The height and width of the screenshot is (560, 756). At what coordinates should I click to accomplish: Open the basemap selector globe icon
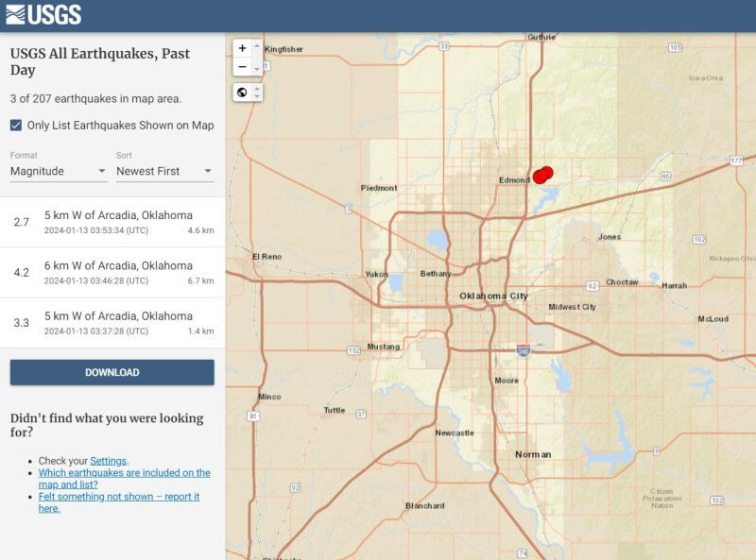coord(243,92)
